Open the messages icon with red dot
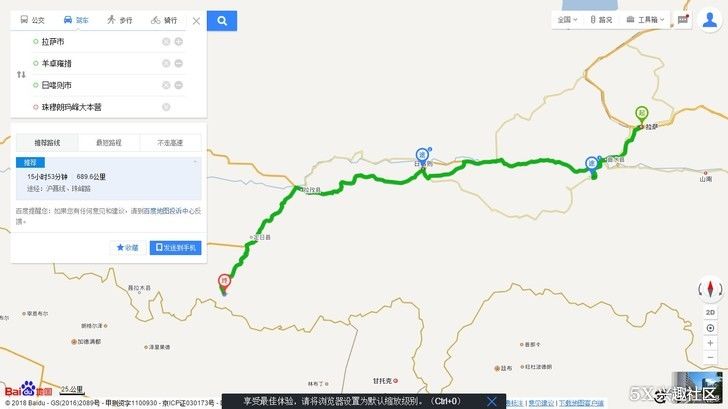This screenshot has width=728, height=409. (682, 19)
